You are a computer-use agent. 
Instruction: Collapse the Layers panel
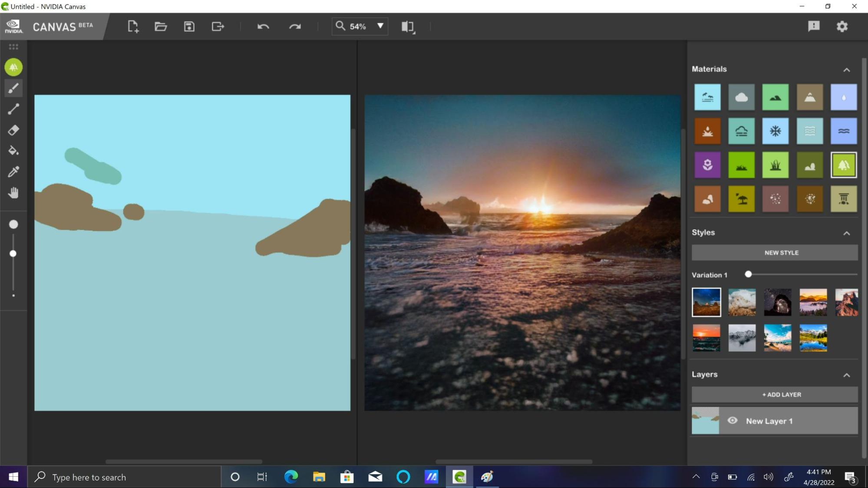coord(847,374)
